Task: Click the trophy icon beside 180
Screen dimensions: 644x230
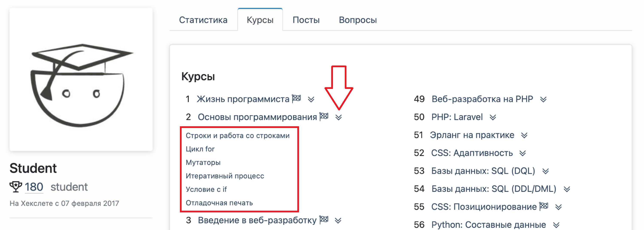Action: tap(16, 187)
